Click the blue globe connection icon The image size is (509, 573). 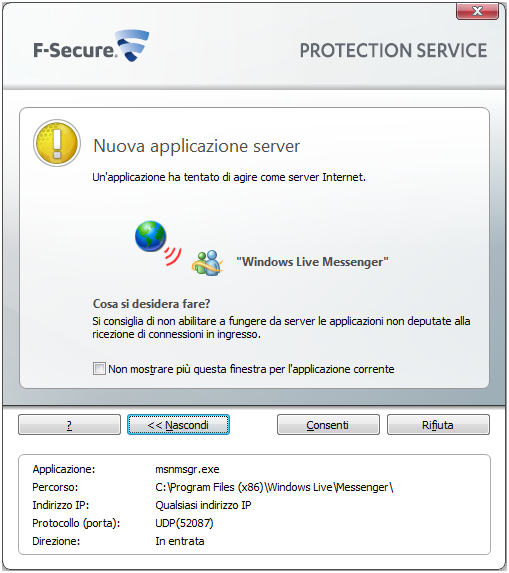click(x=151, y=236)
